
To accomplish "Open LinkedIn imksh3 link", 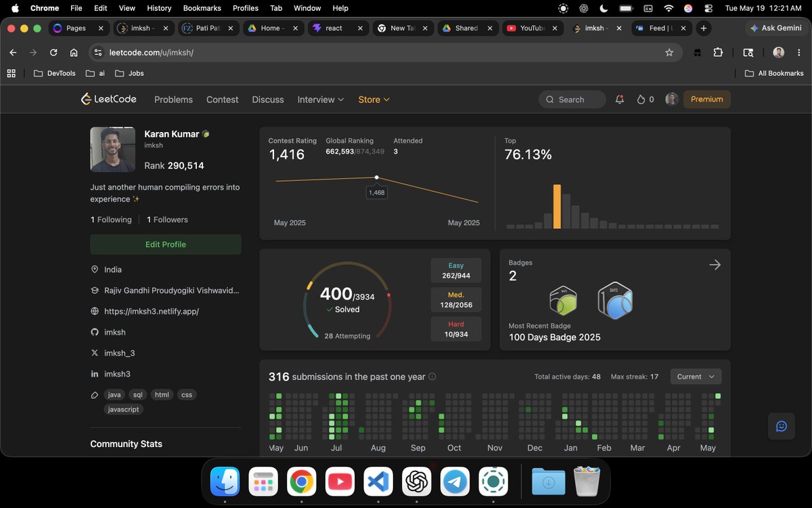I will tap(117, 375).
